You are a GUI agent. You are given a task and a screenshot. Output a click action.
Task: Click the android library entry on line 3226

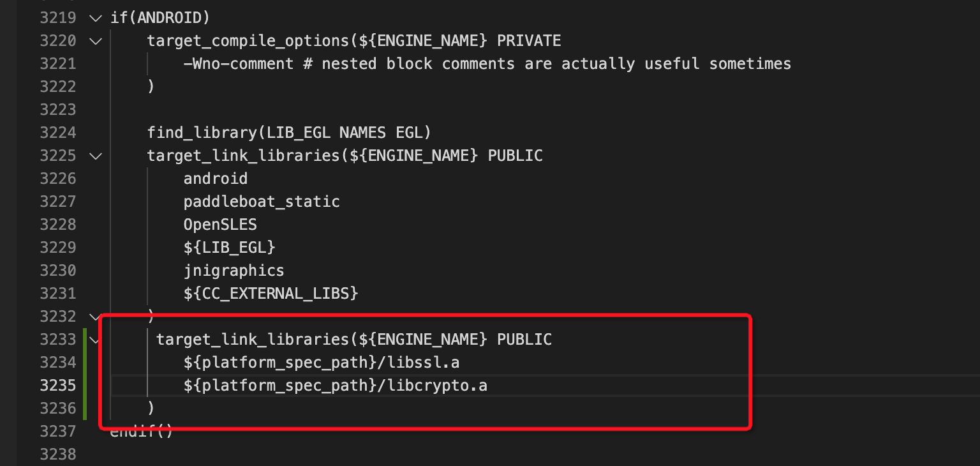[216, 179]
